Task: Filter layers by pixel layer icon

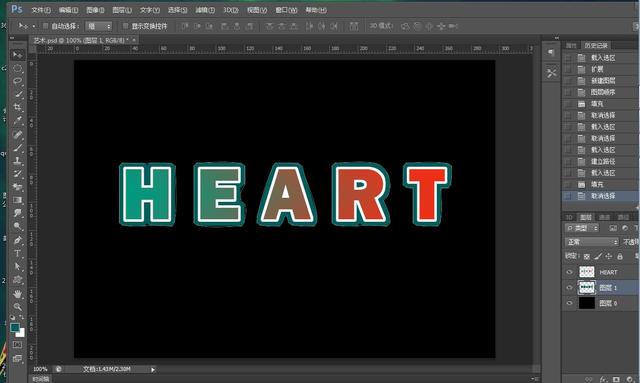Action: tap(613, 228)
